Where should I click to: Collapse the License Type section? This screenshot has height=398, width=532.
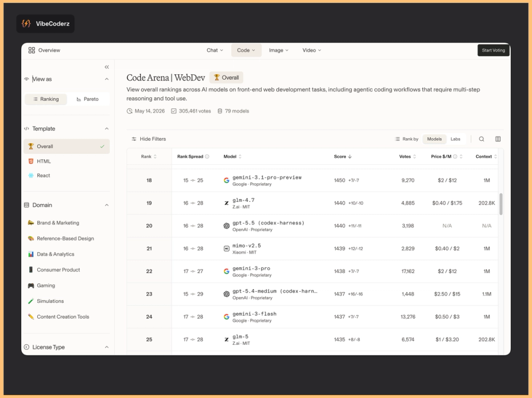click(x=106, y=347)
